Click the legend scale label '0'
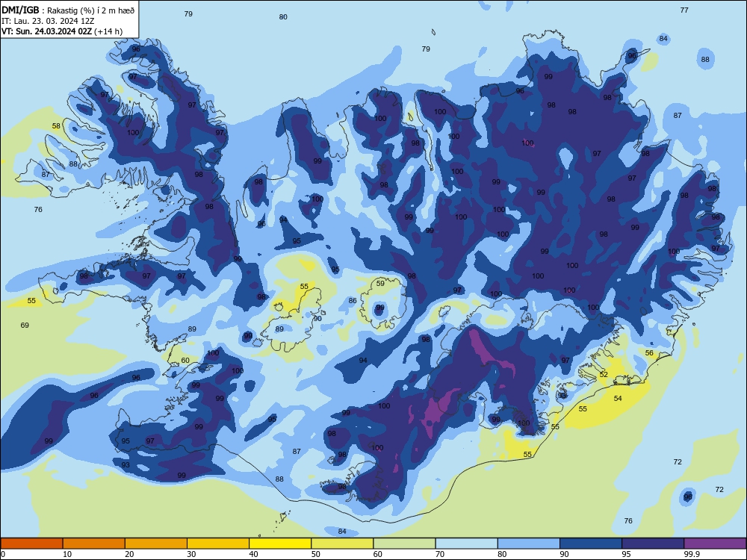Viewport: 747px width, 560px height. [3, 554]
